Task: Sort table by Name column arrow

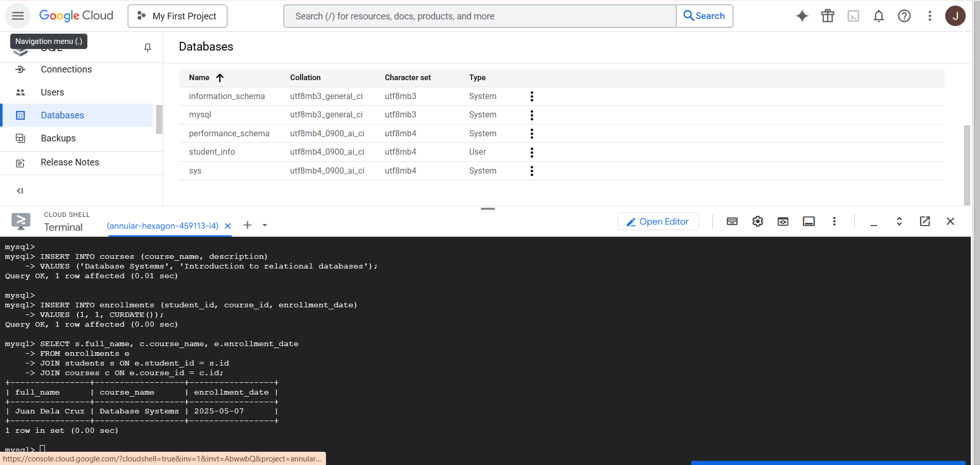Action: (x=220, y=78)
